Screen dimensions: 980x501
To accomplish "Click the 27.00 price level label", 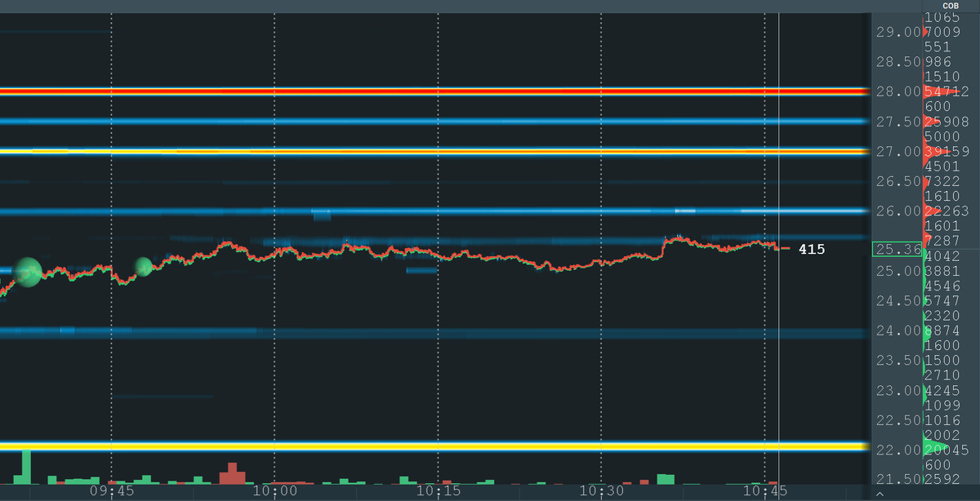I will pos(898,152).
